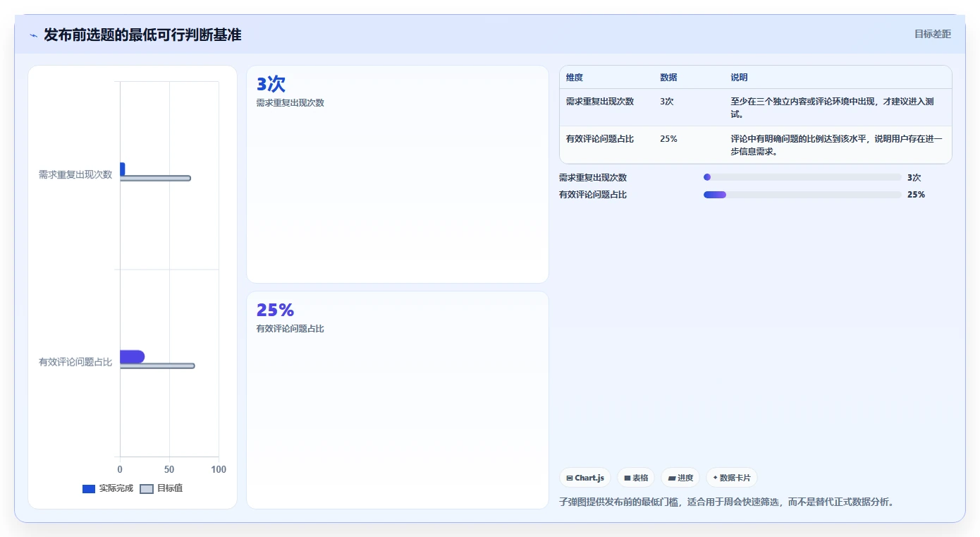Click the 需求重复出现次数 chart axis label
The width and height of the screenshot is (980, 537).
click(x=75, y=174)
